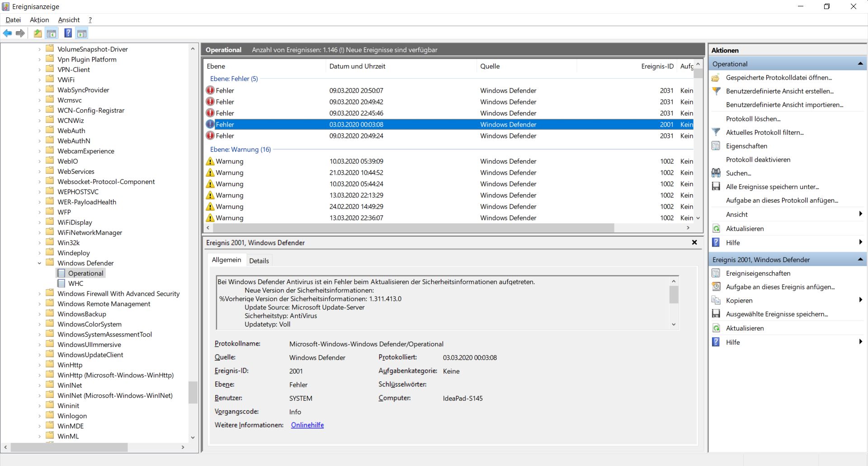This screenshot has width=868, height=466.
Task: Click the Ebene: Warnung (16) group header
Action: (241, 149)
